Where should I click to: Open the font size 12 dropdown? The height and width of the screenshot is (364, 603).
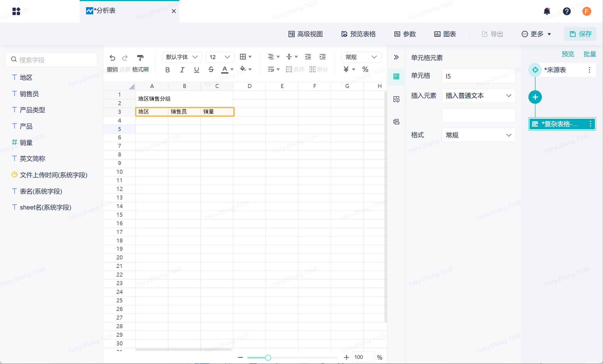tap(220, 57)
